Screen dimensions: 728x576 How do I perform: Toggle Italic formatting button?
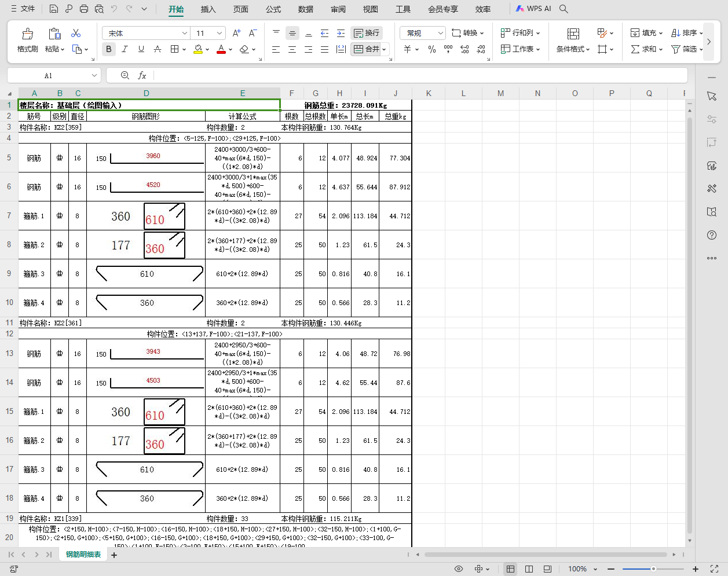(125, 49)
